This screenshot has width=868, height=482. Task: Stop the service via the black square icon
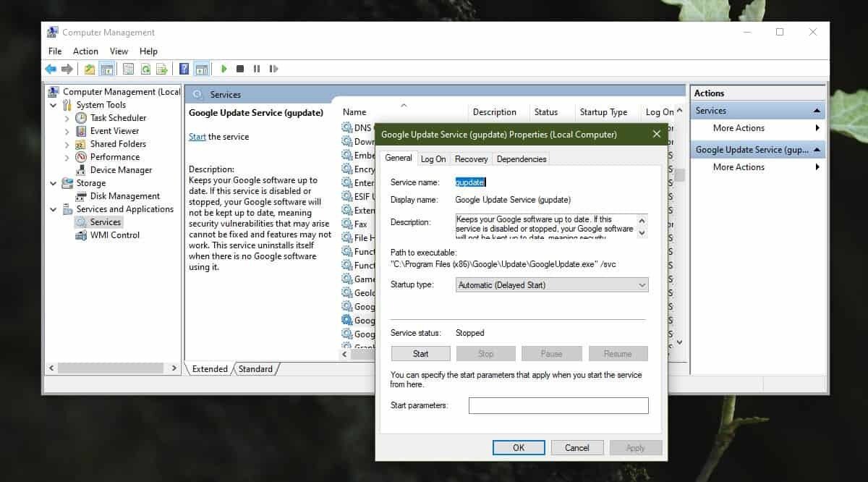tap(240, 69)
